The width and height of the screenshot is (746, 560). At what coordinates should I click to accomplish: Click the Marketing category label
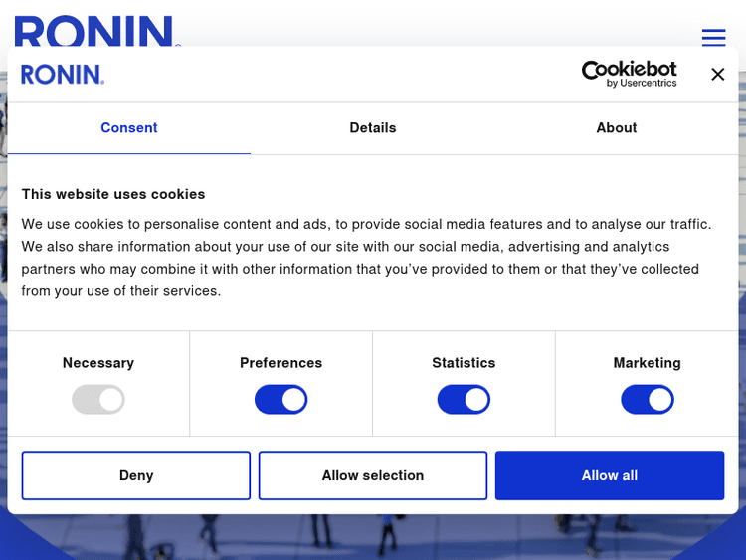click(647, 363)
